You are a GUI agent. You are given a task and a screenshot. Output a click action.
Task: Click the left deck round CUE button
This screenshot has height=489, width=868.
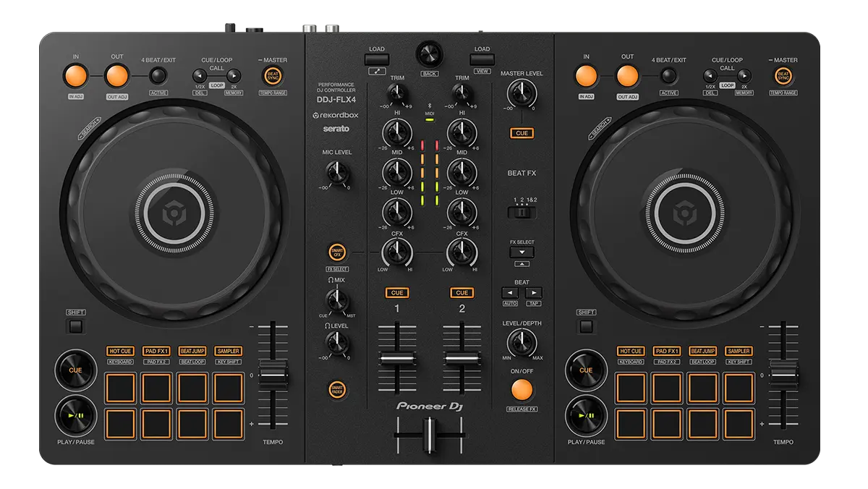[x=76, y=370]
